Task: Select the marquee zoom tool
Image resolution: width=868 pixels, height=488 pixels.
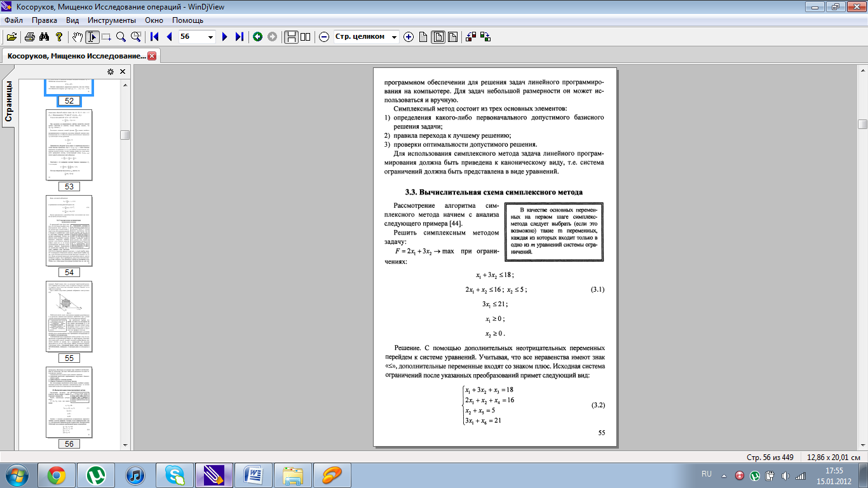Action: [x=135, y=37]
